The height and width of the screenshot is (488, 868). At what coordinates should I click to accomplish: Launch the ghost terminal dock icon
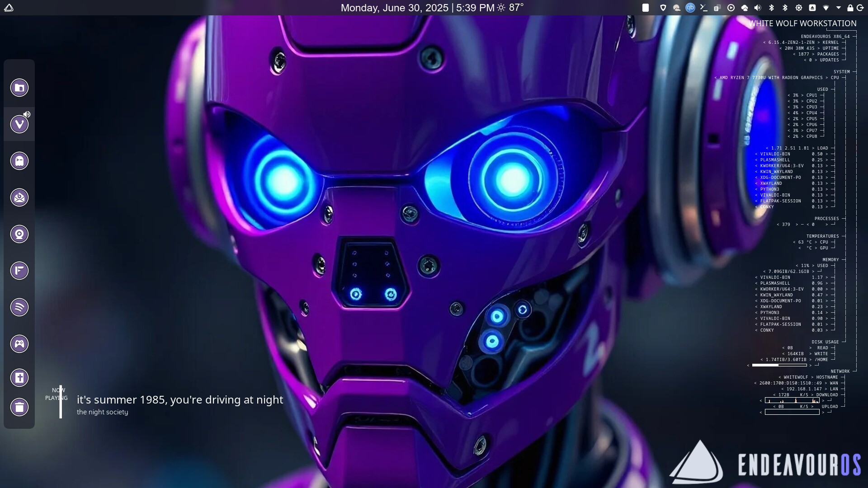[19, 161]
